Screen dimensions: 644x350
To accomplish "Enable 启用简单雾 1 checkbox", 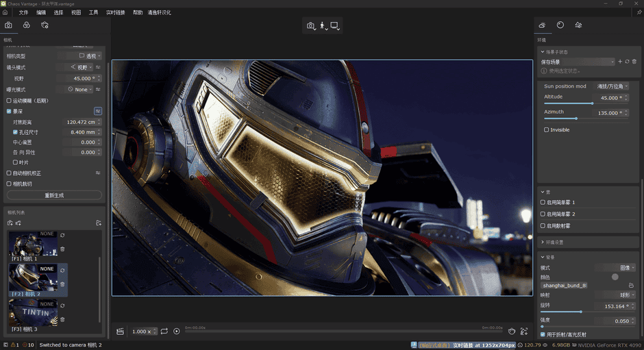I will click(x=543, y=202).
